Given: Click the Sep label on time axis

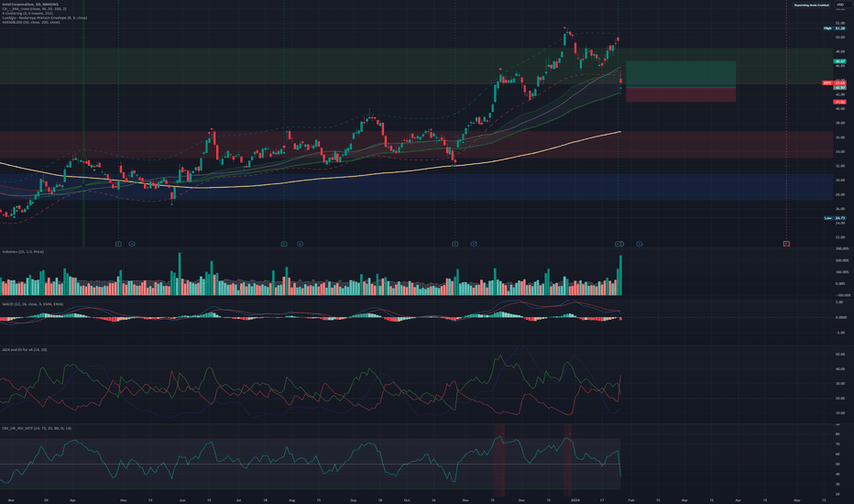Looking at the screenshot, I should click(354, 499).
